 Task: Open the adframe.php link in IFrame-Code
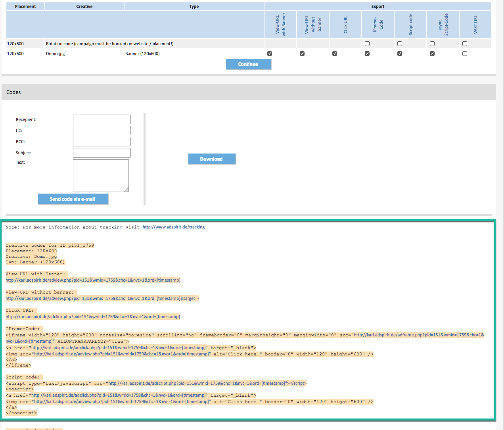[419, 335]
